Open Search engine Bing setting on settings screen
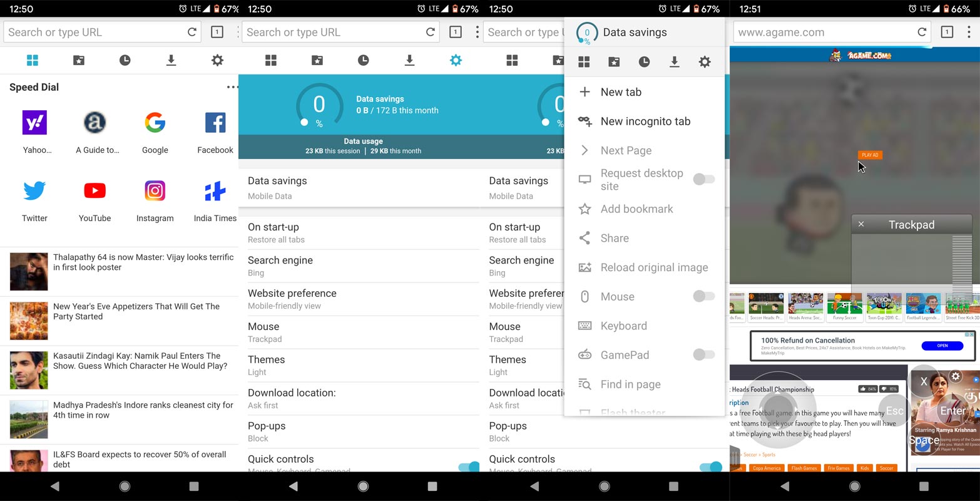Viewport: 980px width, 501px height. [359, 266]
